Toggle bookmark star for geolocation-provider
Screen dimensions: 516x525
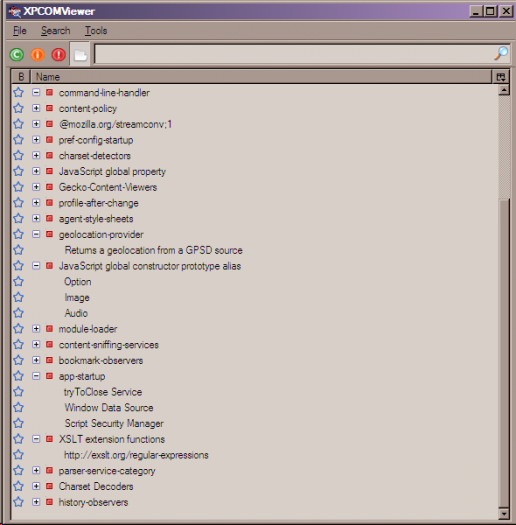(19, 234)
